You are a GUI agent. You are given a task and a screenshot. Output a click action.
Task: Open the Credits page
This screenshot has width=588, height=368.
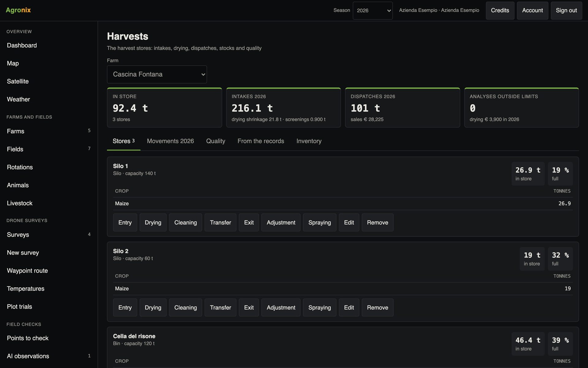click(500, 10)
